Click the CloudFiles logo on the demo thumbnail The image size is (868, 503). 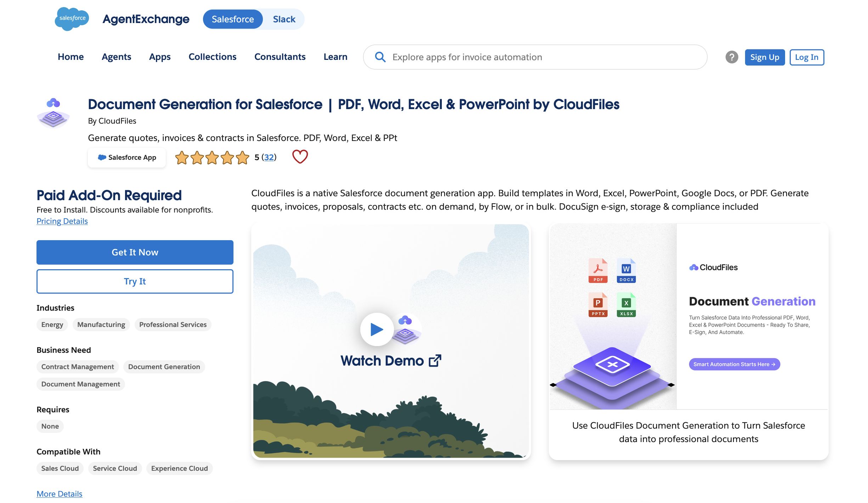pyautogui.click(x=406, y=329)
